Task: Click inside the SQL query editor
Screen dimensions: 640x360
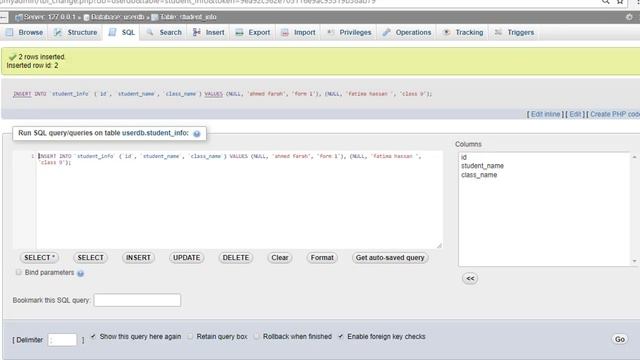Action: coord(239,199)
